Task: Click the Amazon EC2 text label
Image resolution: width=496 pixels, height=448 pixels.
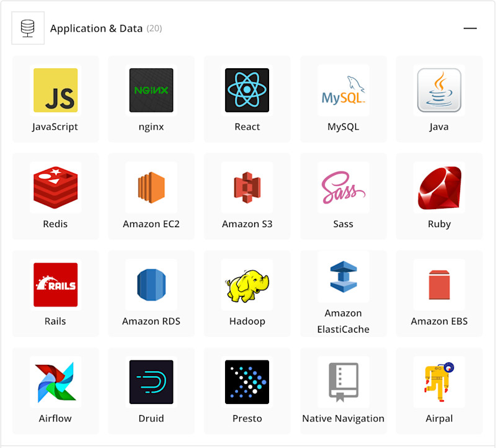Action: pyautogui.click(x=151, y=224)
